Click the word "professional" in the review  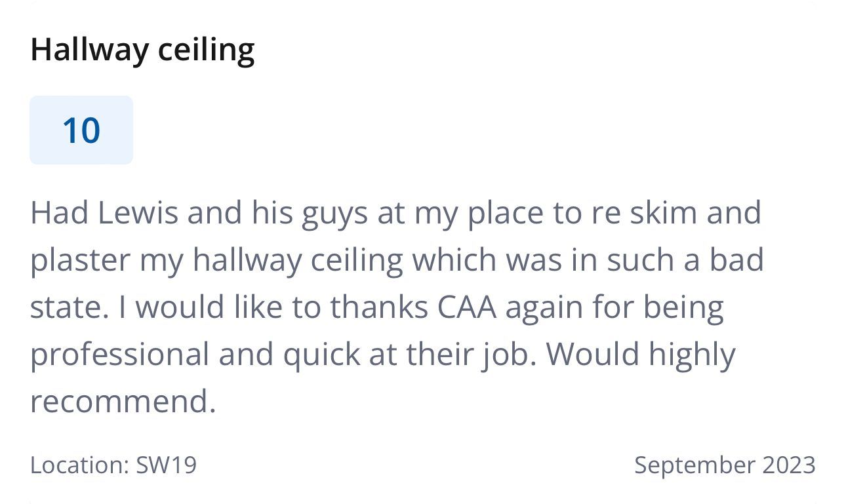point(119,354)
